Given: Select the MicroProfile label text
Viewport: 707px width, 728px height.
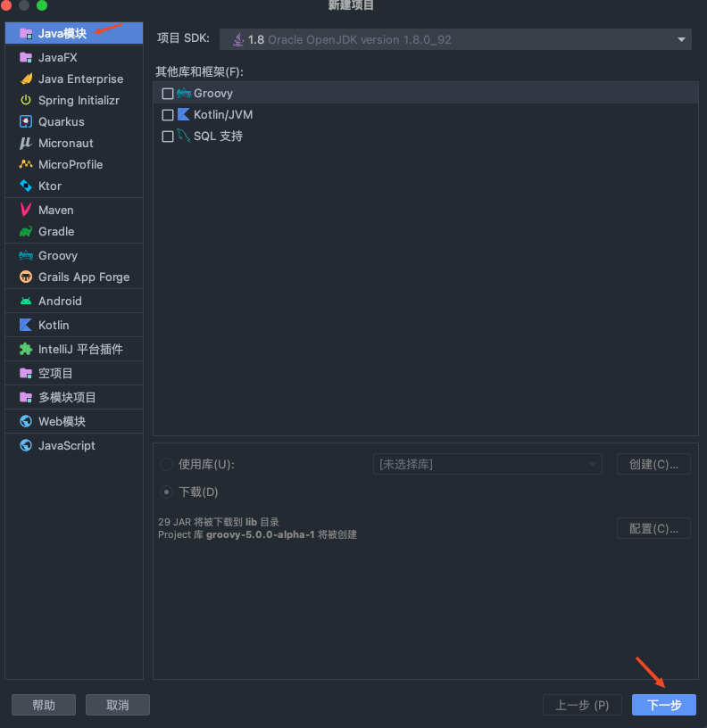Looking at the screenshot, I should pos(71,164).
